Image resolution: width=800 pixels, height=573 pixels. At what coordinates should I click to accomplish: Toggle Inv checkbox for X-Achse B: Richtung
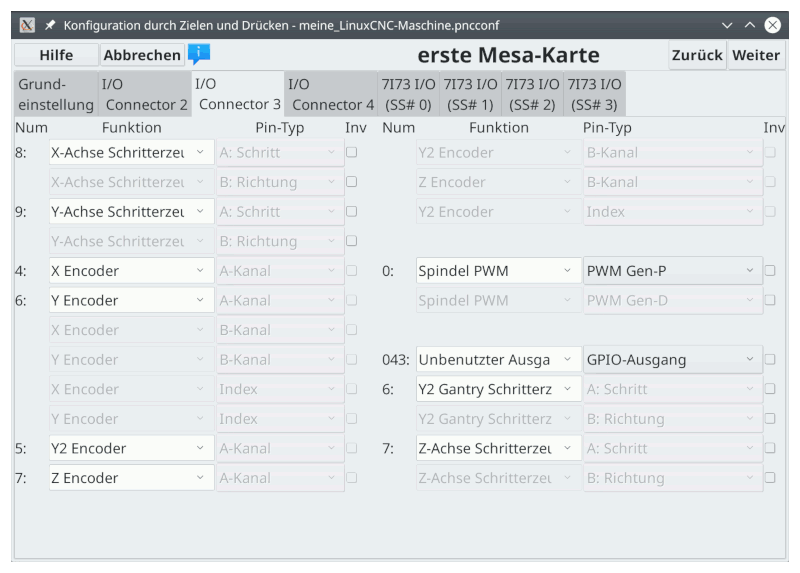point(352,182)
